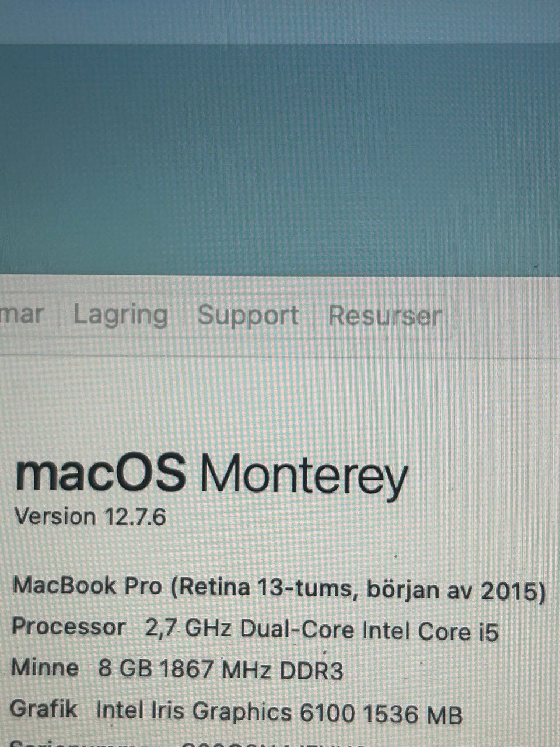Screen dimensions: 560x747
Task: Switch to the Lagring tab
Action: (121, 316)
